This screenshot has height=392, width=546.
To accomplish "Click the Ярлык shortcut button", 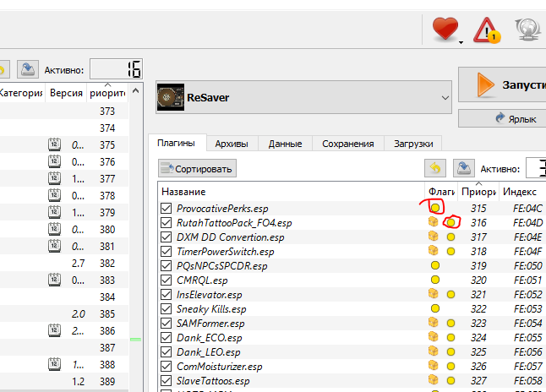I will click(503, 118).
